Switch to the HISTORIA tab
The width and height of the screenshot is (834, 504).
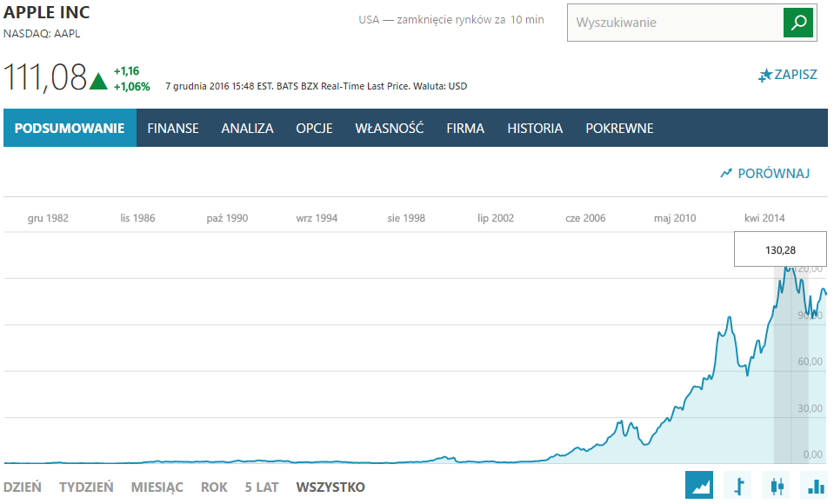(x=535, y=128)
